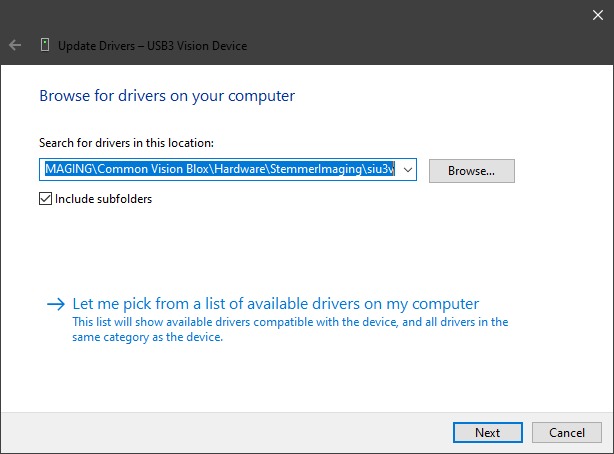The height and width of the screenshot is (454, 614).
Task: Click the empty gray footer area left of Next
Action: (220, 433)
